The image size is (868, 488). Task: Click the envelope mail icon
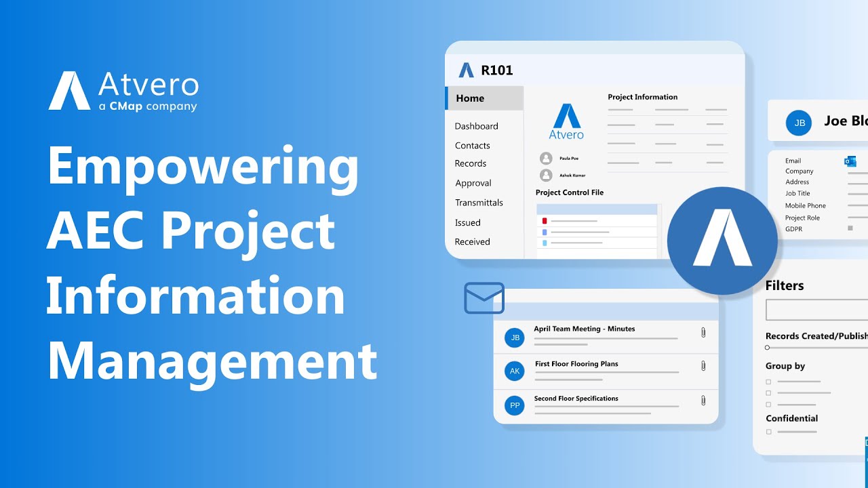tap(484, 298)
